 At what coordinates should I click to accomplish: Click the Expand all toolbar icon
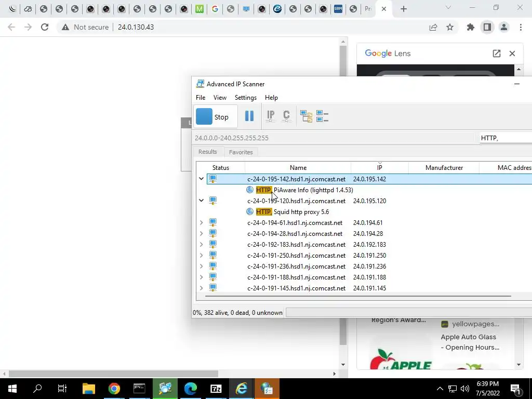click(306, 116)
